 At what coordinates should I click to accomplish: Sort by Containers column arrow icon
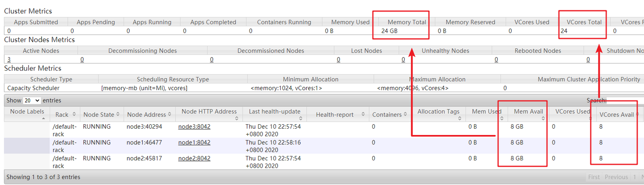point(405,115)
